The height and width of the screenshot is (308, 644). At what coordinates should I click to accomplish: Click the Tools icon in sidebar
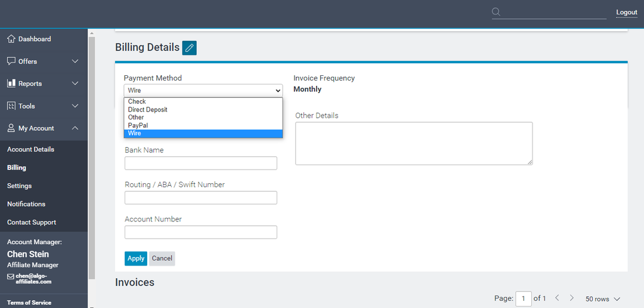[11, 106]
